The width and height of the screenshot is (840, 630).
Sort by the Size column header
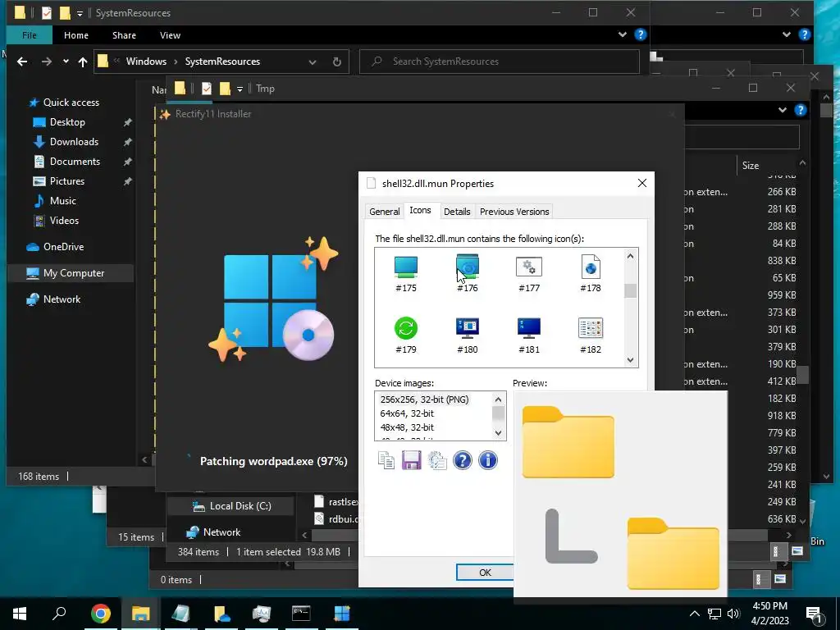[x=751, y=166]
